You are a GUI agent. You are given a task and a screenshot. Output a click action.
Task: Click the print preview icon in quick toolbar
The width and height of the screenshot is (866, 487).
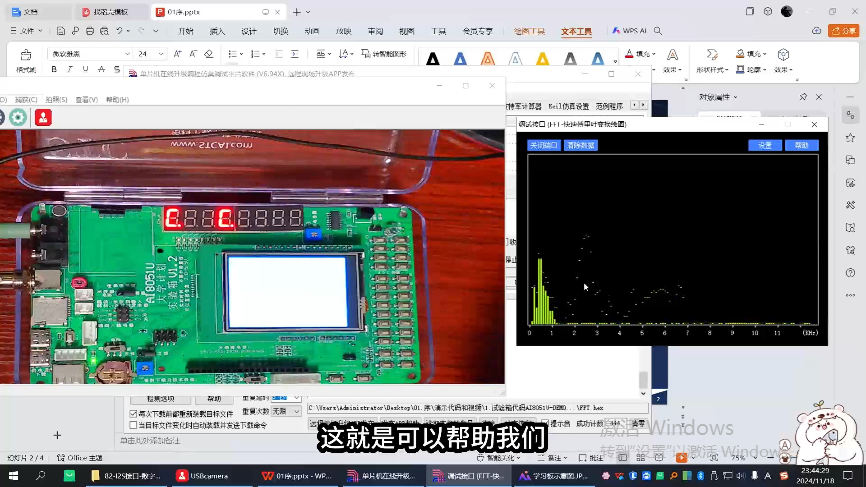tap(104, 31)
